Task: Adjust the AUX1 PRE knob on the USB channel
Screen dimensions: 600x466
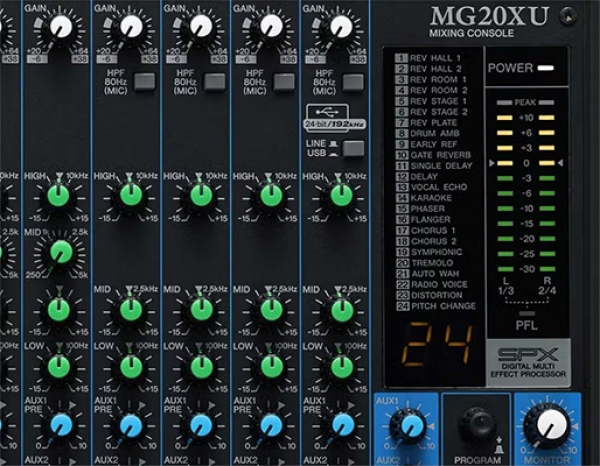Action: coord(342,425)
